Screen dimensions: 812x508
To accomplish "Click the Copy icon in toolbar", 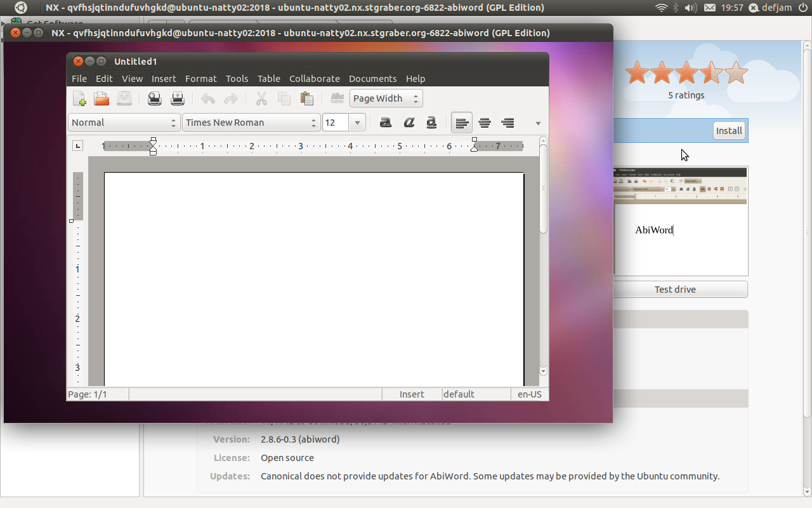I will click(x=284, y=98).
